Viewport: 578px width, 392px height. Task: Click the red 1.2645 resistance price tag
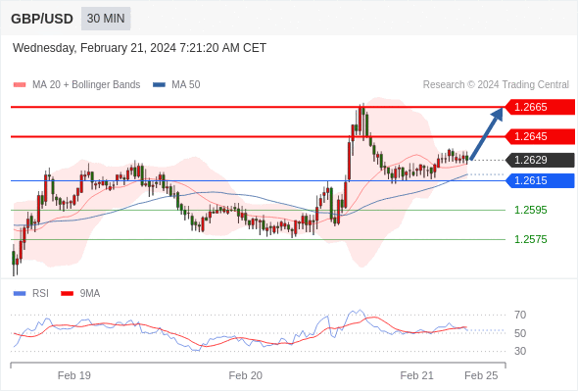(540, 136)
